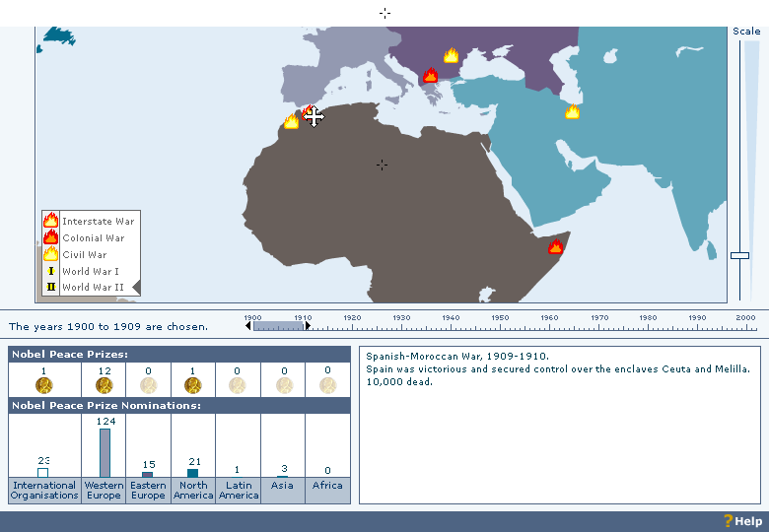Click the North America Nobel medal icon
This screenshot has height=532, width=769.
point(192,385)
